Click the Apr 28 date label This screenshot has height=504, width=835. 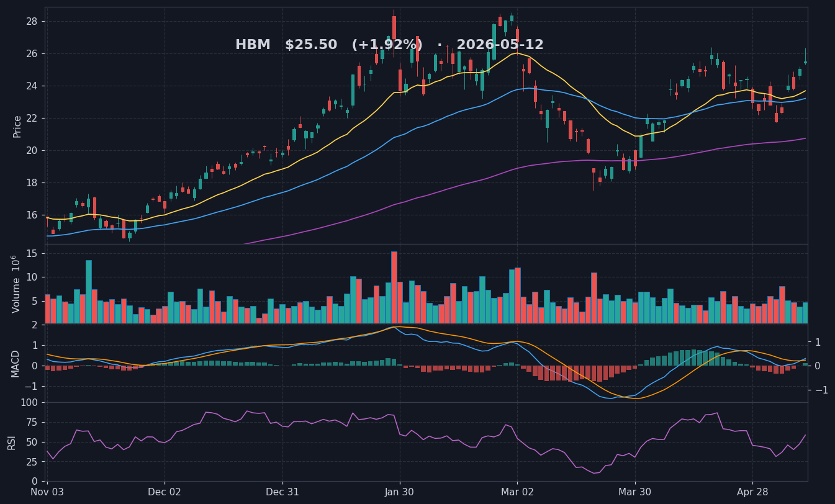click(x=752, y=492)
